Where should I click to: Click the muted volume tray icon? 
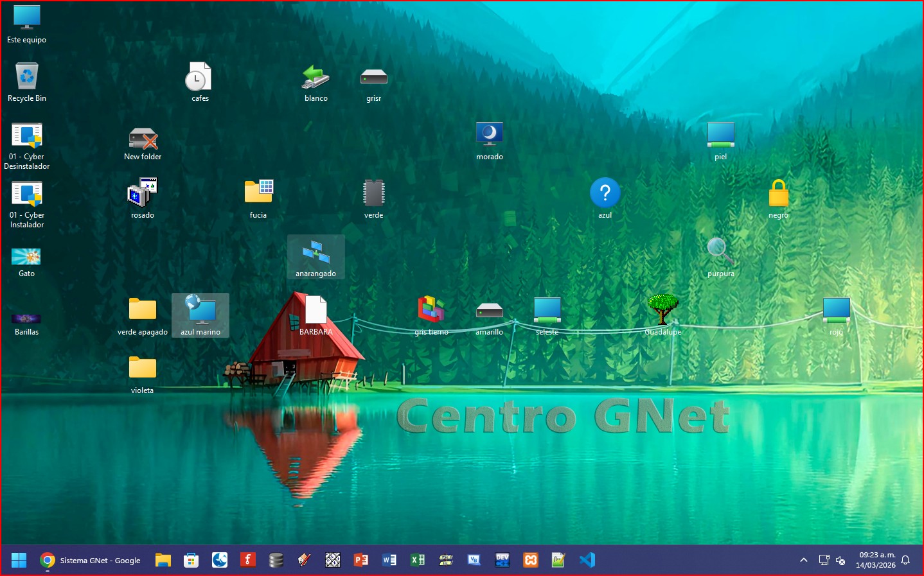pos(840,560)
